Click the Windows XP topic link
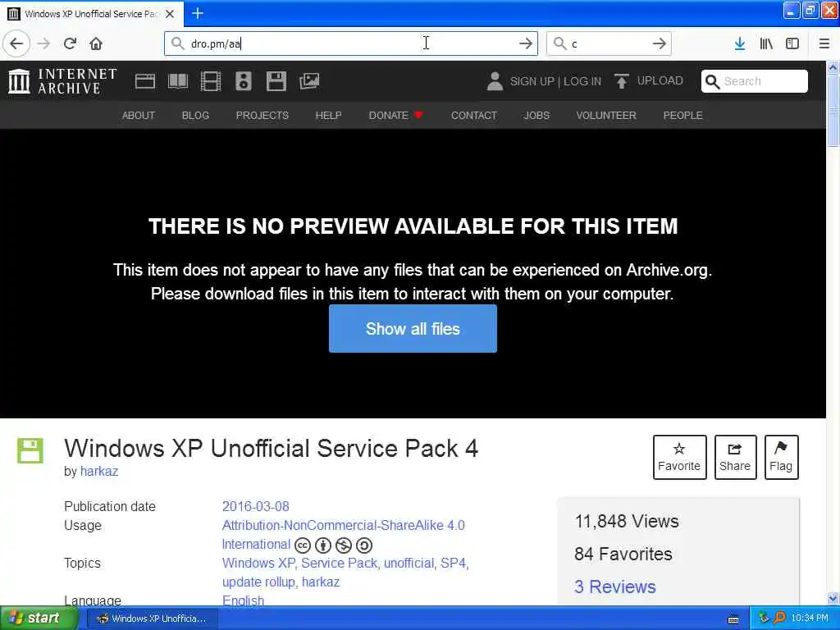Screen dimensions: 840x630 258,563
